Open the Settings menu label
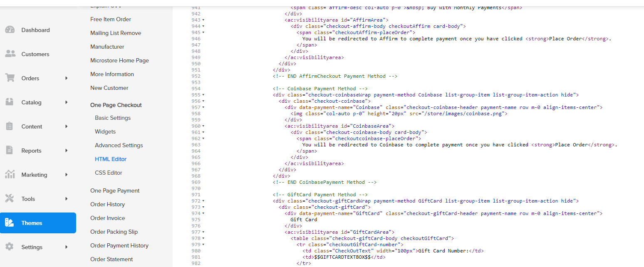644x267 pixels. (32, 247)
